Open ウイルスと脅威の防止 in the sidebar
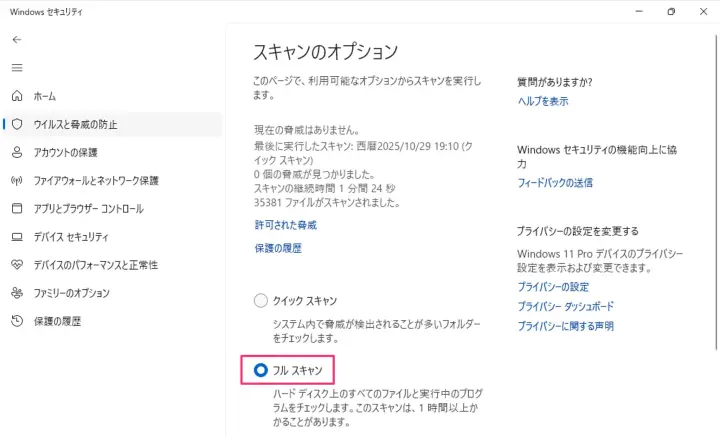The height and width of the screenshot is (436, 720). (75, 124)
